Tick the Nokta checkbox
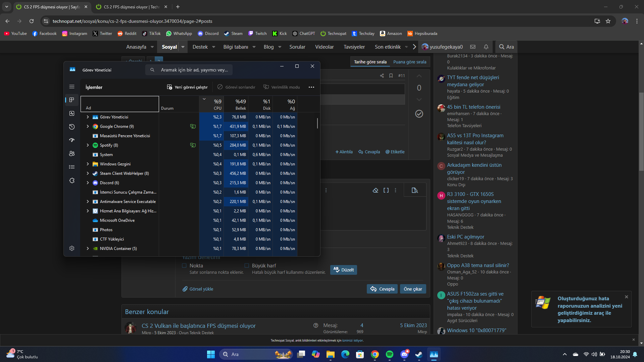The width and height of the screenshot is (644, 362). pyautogui.click(x=184, y=265)
